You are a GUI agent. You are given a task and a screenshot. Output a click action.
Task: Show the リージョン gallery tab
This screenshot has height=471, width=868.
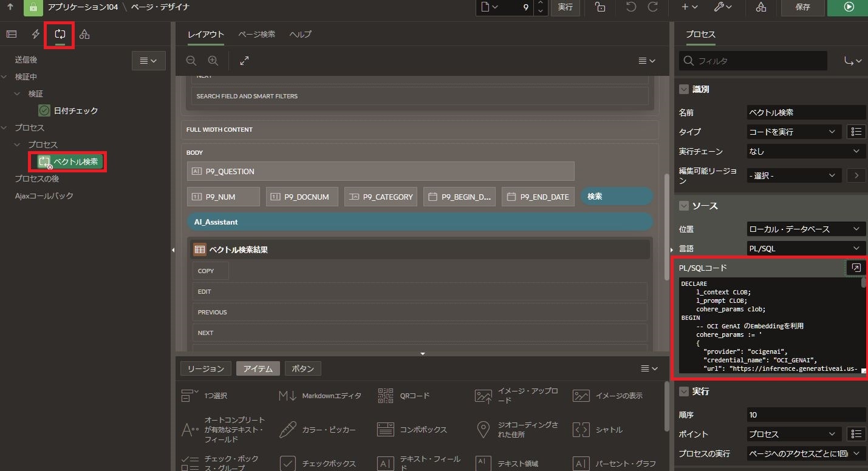tap(206, 368)
